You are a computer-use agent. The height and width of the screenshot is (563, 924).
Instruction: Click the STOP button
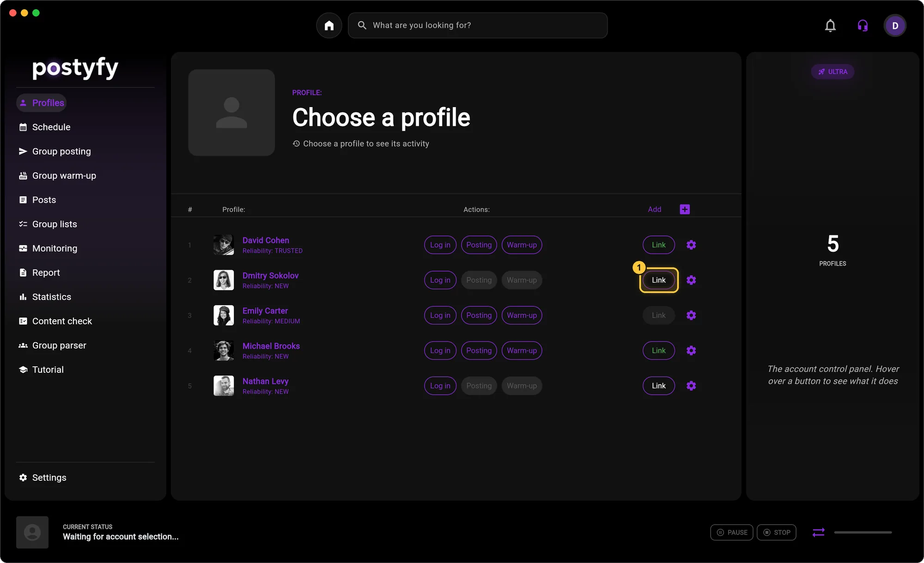[777, 533]
